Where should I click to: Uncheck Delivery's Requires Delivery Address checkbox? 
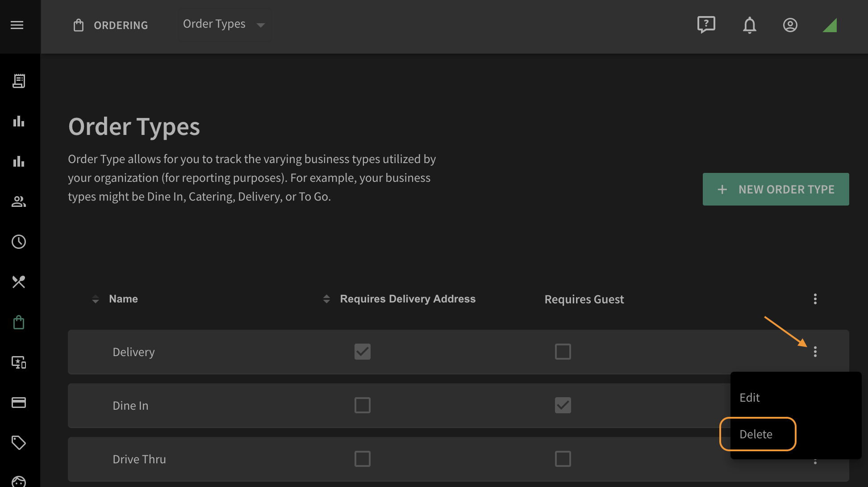click(x=363, y=352)
